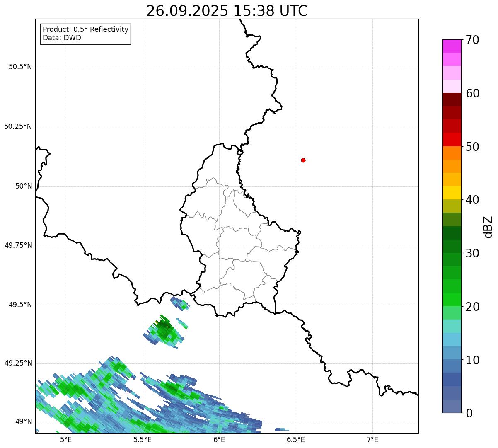Click the "50°N" latitude label
Screen dimensions: 498x448
pos(24,186)
